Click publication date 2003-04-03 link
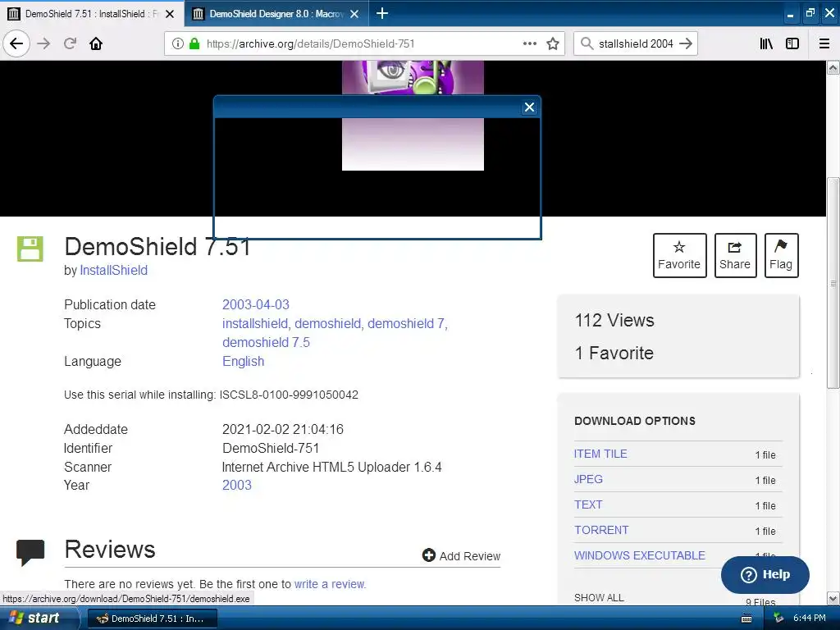 [256, 304]
